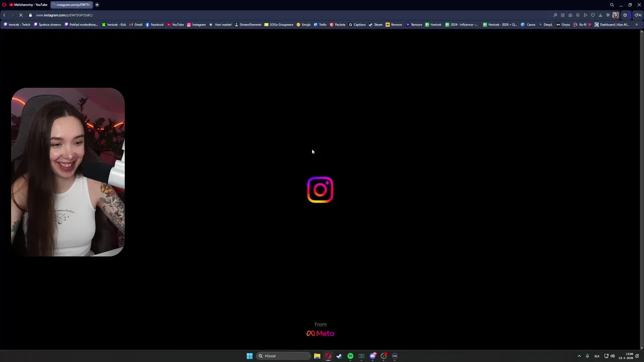Open the Henicek spreadsheet bookmark
This screenshot has width=644, height=362.
(x=433, y=25)
